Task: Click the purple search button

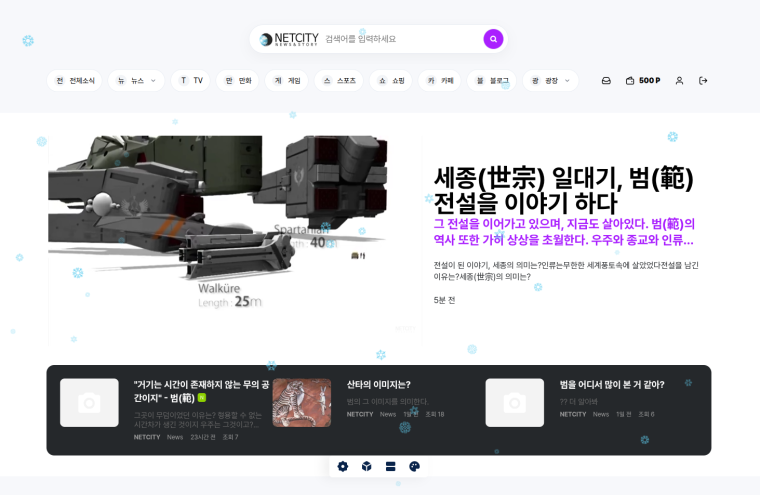Action: point(493,39)
